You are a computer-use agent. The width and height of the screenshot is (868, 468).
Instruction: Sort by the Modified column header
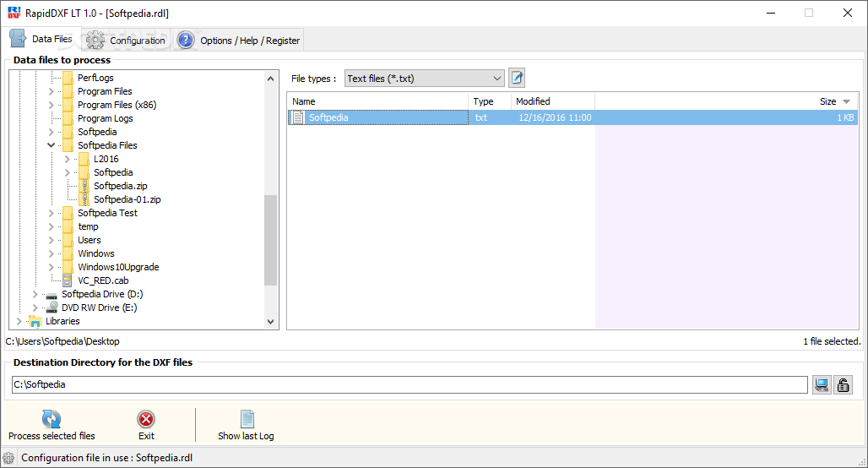(553, 101)
